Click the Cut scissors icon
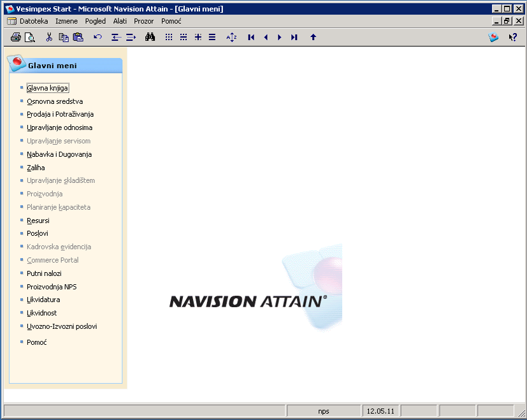Screen dimensions: 527x420 tap(49, 37)
